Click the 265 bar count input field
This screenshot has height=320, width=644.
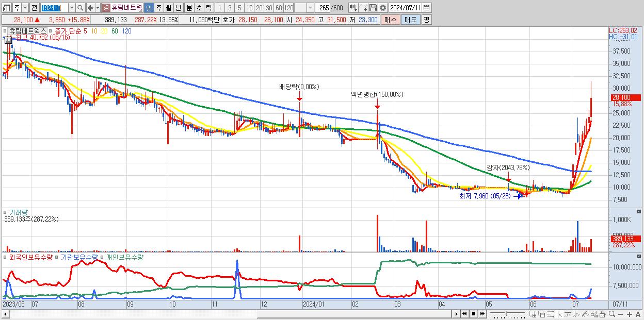[323, 8]
